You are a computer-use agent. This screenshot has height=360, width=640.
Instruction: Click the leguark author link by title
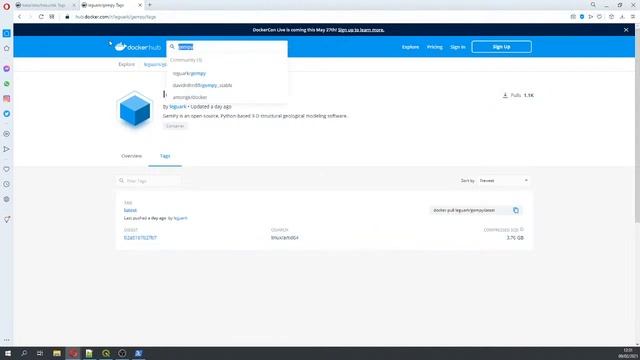tap(178, 107)
